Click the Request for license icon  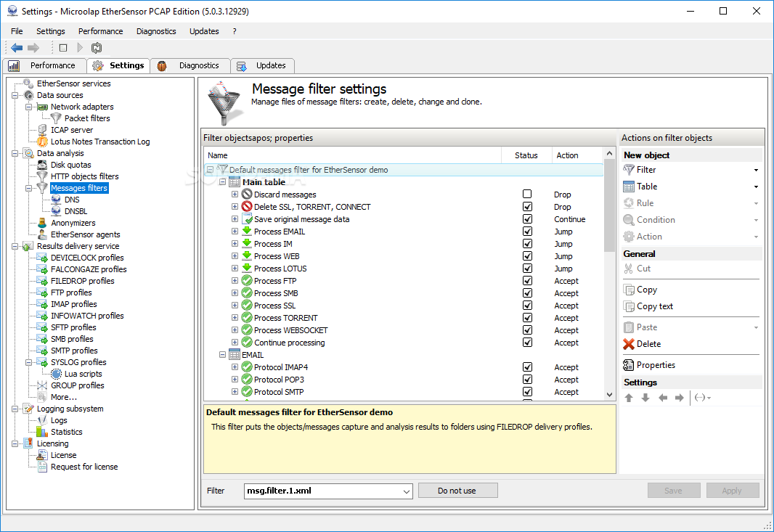coord(42,467)
